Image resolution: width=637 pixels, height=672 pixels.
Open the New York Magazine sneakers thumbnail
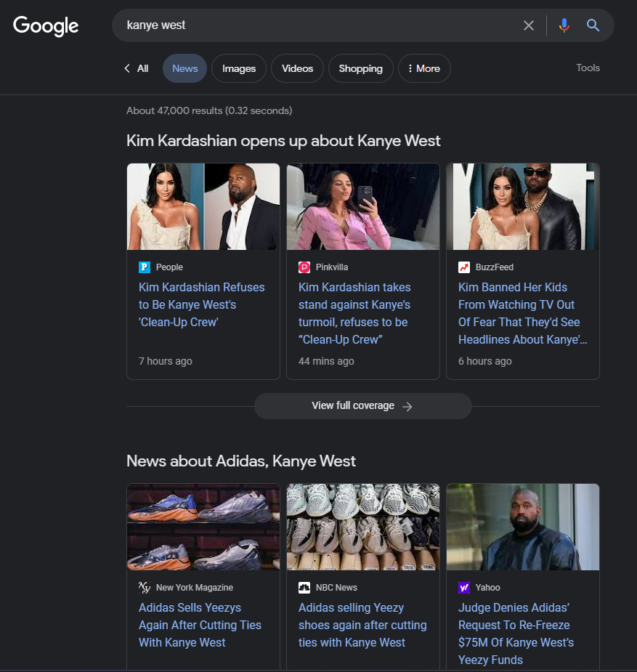coord(203,527)
